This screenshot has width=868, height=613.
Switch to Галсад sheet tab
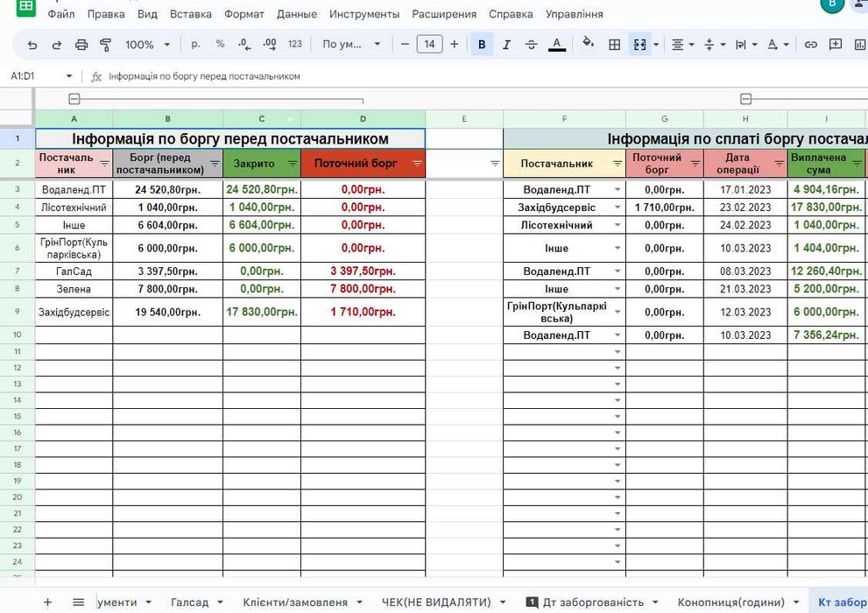pyautogui.click(x=189, y=602)
